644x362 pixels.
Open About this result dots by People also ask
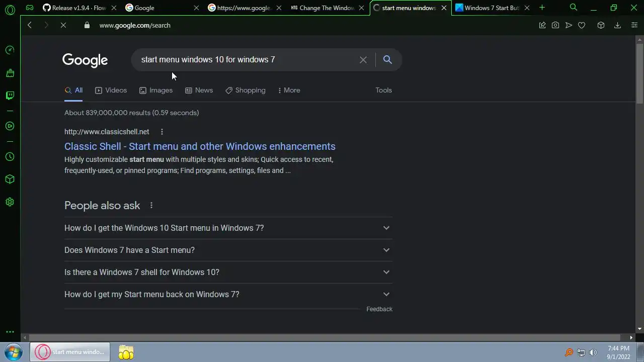click(x=151, y=205)
